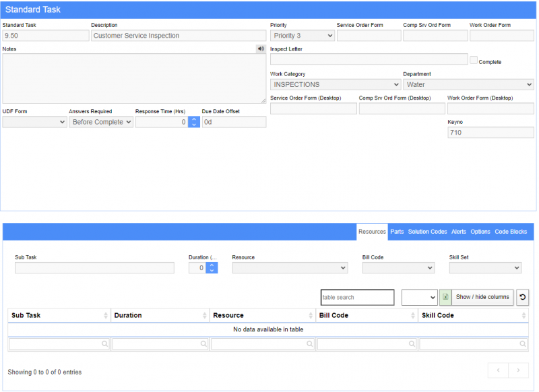Click the magnifier in the Bill Code filter
539x392 pixels.
[412, 344]
